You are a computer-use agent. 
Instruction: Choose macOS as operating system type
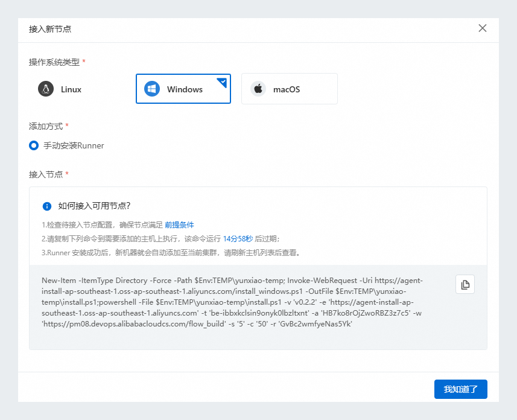290,89
